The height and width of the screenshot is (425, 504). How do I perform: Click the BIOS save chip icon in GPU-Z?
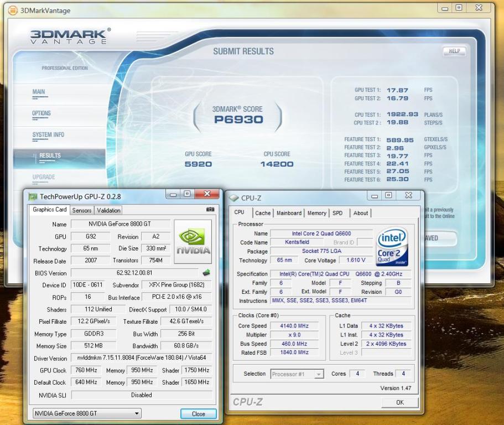(206, 273)
